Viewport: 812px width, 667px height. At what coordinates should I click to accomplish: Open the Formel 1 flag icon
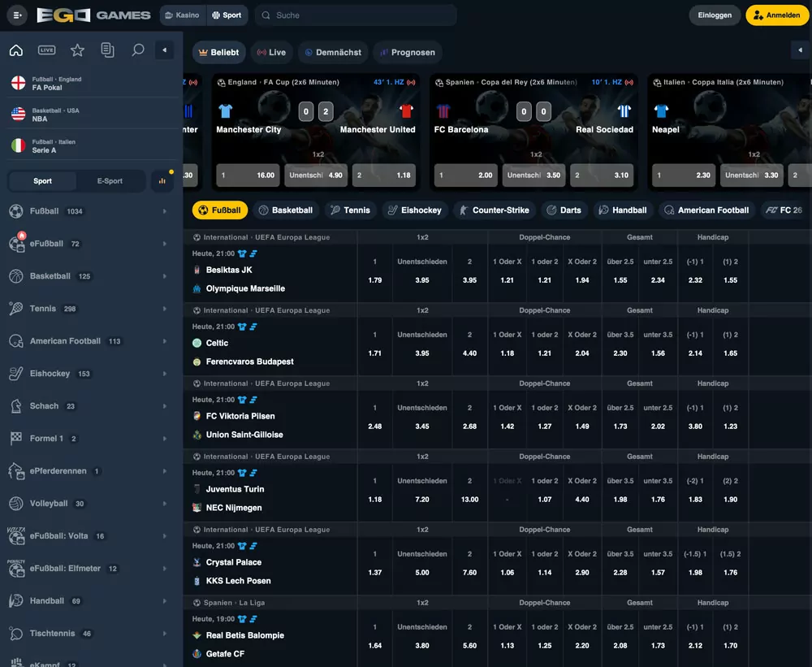click(x=16, y=439)
